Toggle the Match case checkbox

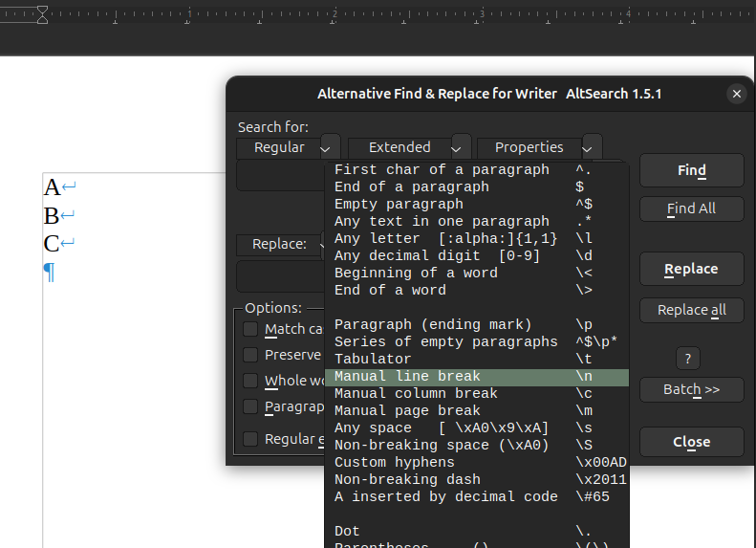point(250,329)
